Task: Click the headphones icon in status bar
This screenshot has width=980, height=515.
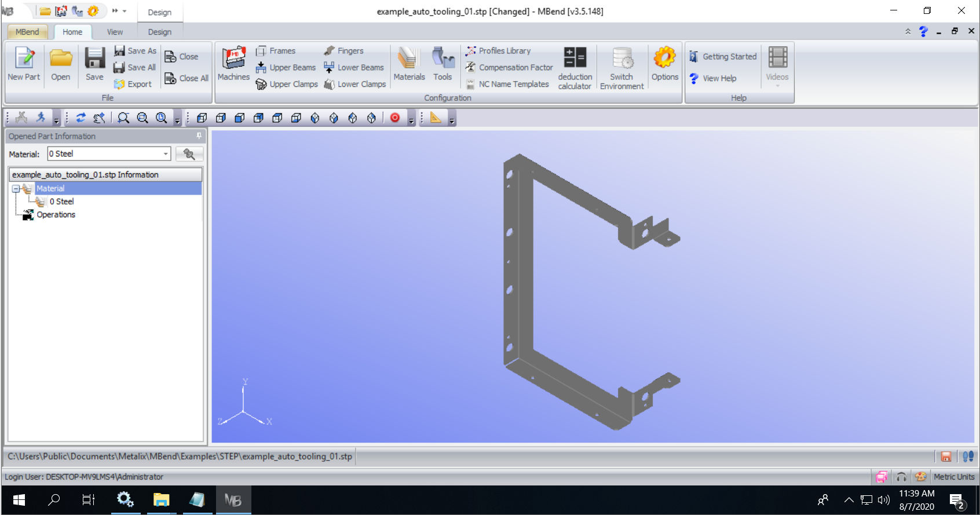Action: click(x=901, y=477)
